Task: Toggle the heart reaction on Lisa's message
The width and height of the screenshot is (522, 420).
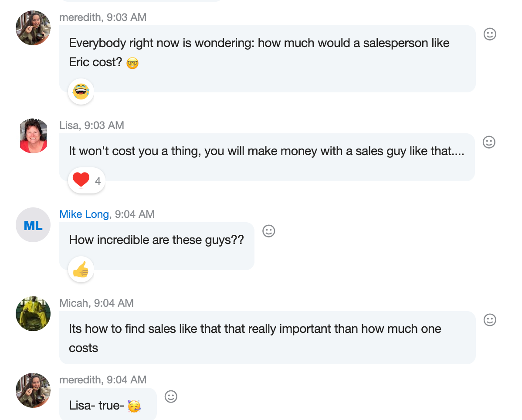Action: pyautogui.click(x=81, y=180)
